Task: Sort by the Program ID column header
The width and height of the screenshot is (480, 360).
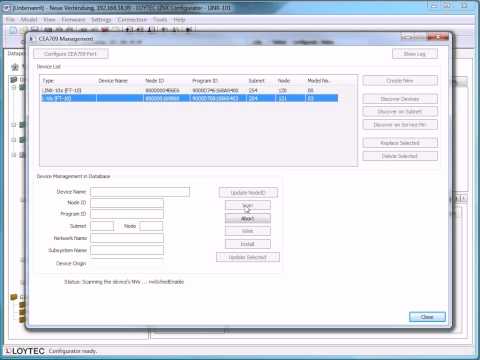Action: tap(205, 81)
